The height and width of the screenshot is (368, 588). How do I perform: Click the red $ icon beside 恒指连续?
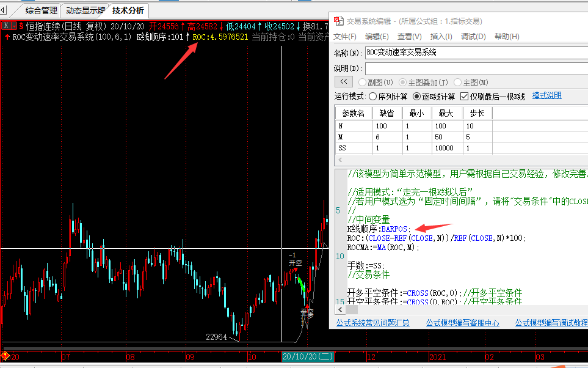point(21,26)
